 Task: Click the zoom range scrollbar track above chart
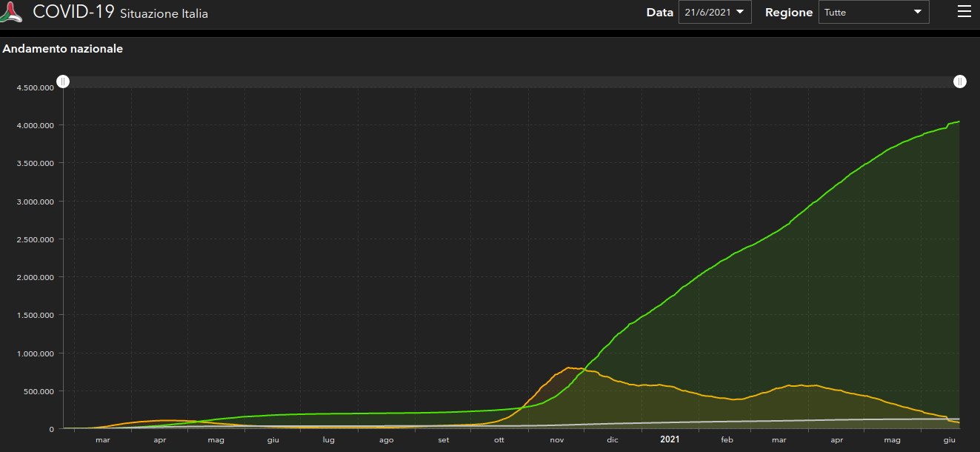pyautogui.click(x=511, y=82)
